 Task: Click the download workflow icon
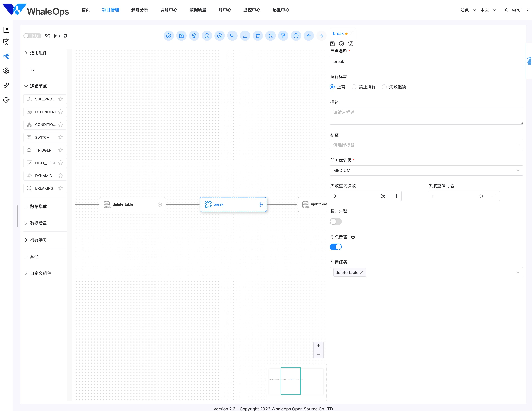[245, 36]
